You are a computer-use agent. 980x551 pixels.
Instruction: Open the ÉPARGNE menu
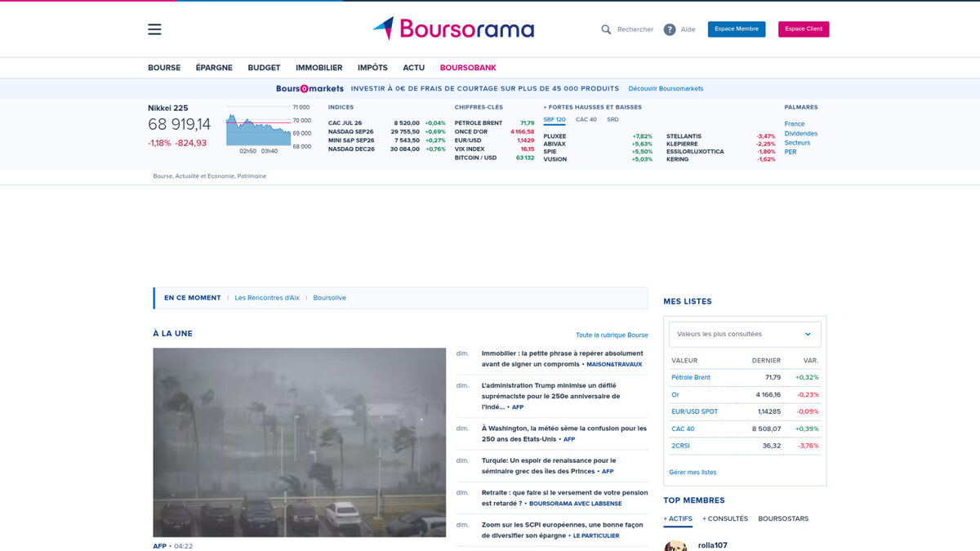click(214, 68)
